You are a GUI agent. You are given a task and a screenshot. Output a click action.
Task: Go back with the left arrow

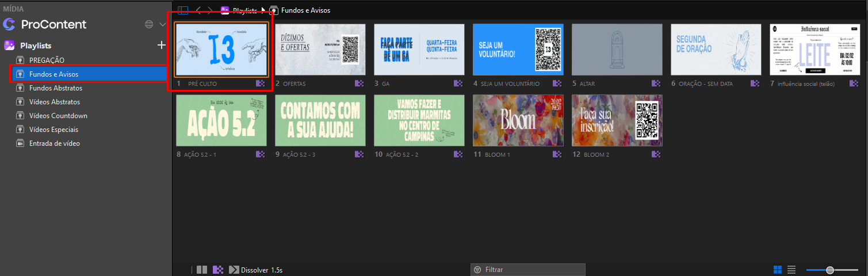[x=198, y=10]
